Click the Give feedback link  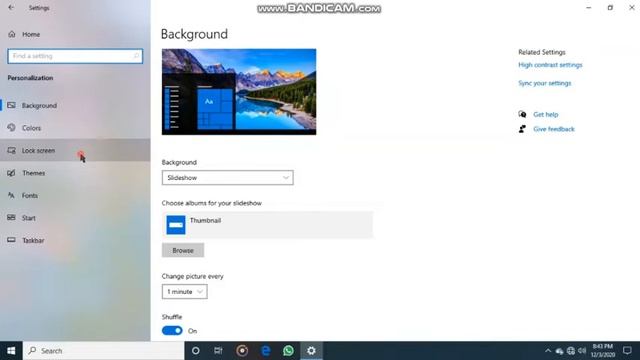553,129
